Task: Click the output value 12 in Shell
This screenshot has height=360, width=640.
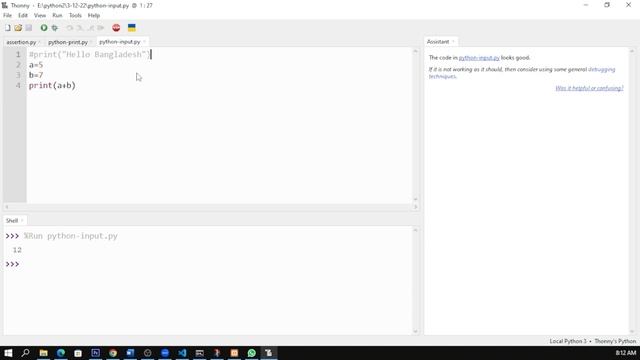Action: coord(17,250)
